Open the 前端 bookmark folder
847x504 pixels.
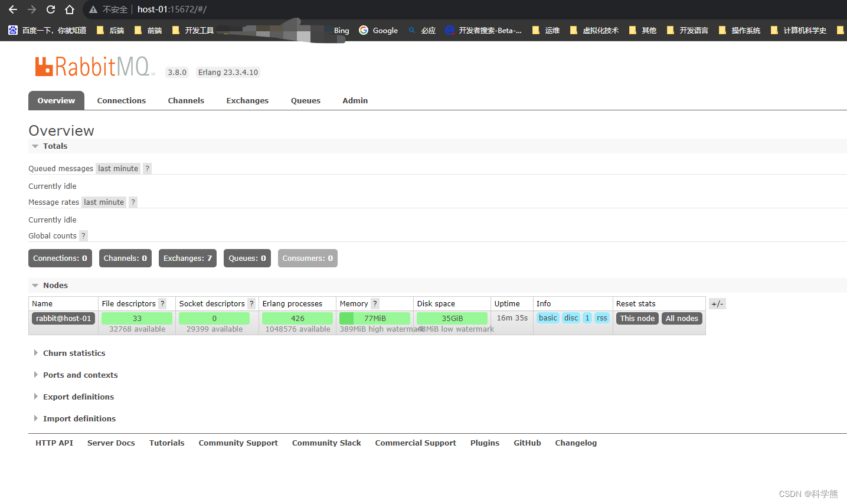148,30
